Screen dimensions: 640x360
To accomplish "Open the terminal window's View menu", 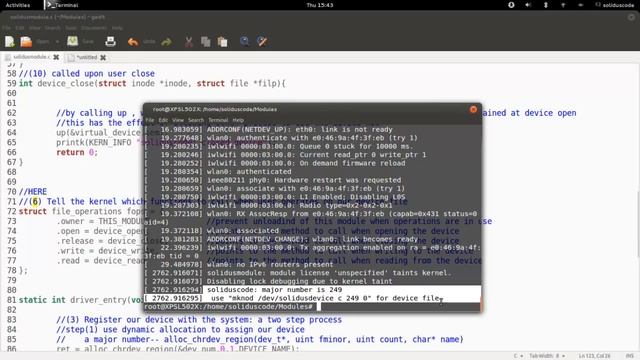I will click(x=178, y=120).
